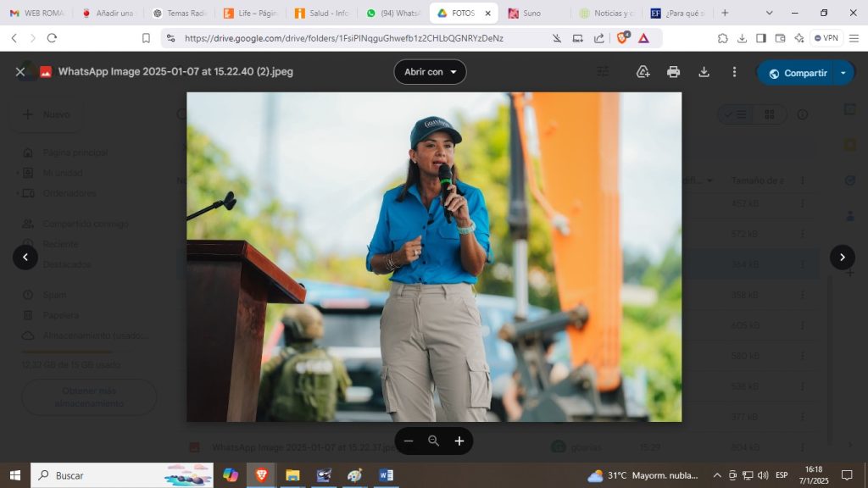868x488 pixels.
Task: Click the ESP language indicator
Action: (782, 475)
